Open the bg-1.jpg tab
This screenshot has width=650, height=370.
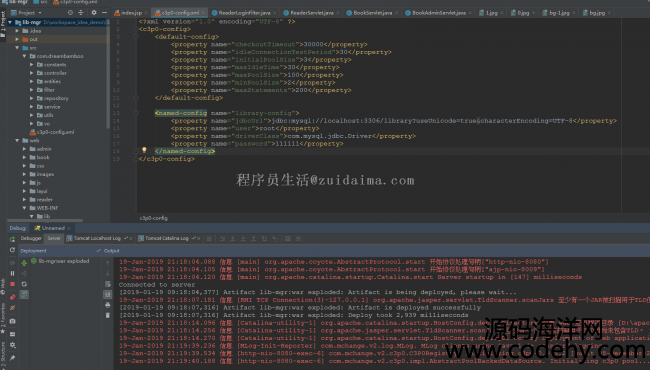(559, 13)
